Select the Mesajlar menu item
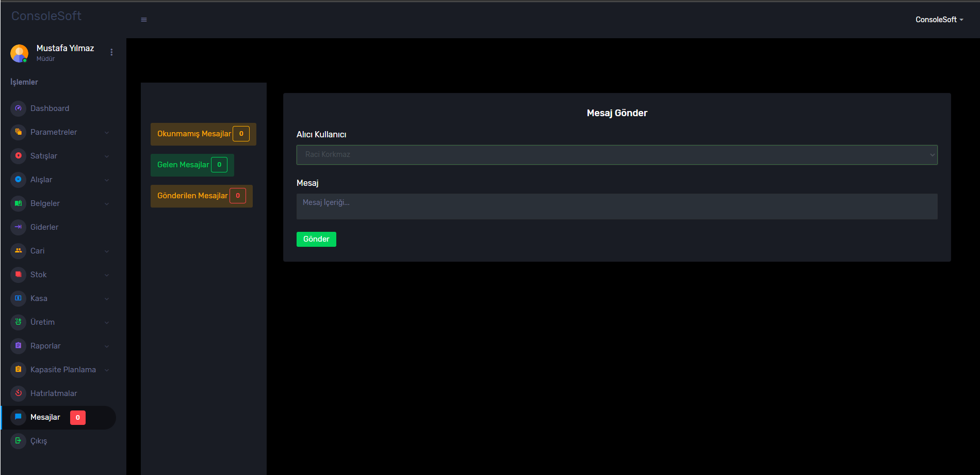This screenshot has width=980, height=475. click(x=58, y=417)
